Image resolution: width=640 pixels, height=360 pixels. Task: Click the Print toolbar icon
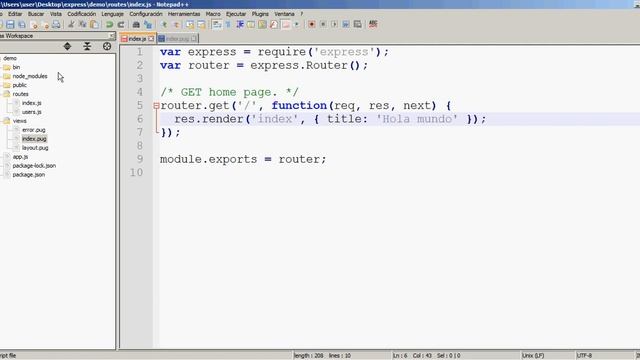[56, 24]
